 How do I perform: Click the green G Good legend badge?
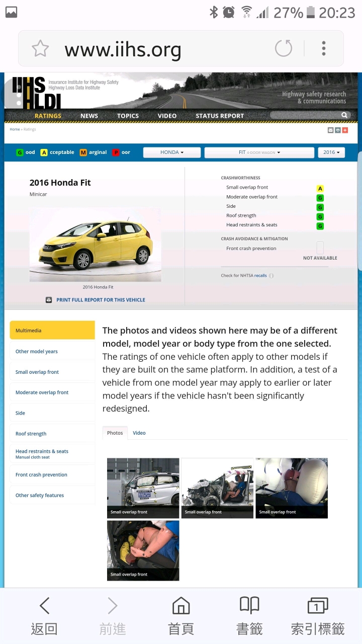[20, 152]
